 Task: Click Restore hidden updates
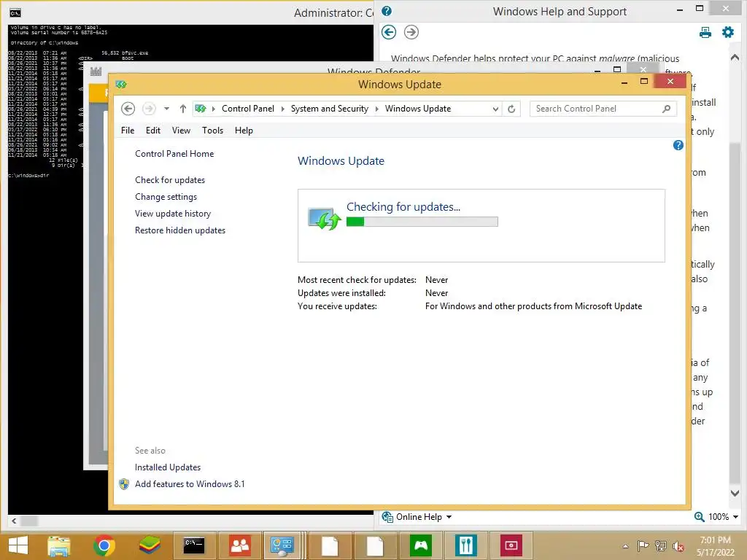(x=180, y=230)
